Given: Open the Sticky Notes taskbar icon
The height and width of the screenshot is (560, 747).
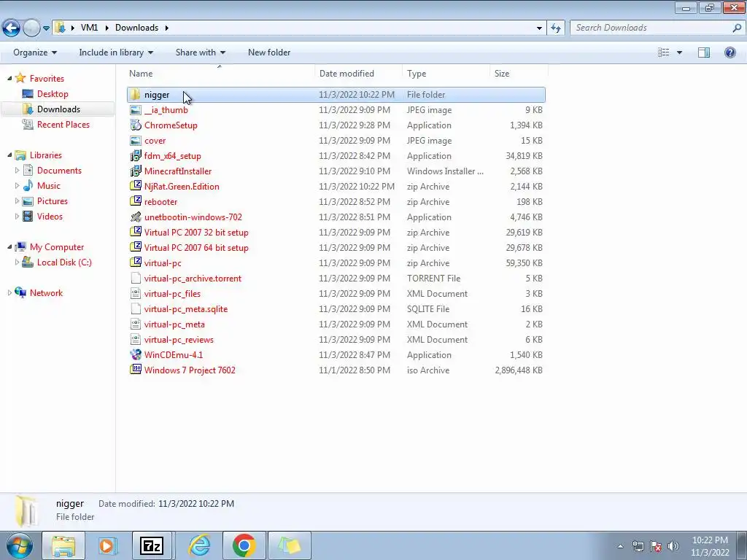Looking at the screenshot, I should tap(289, 545).
